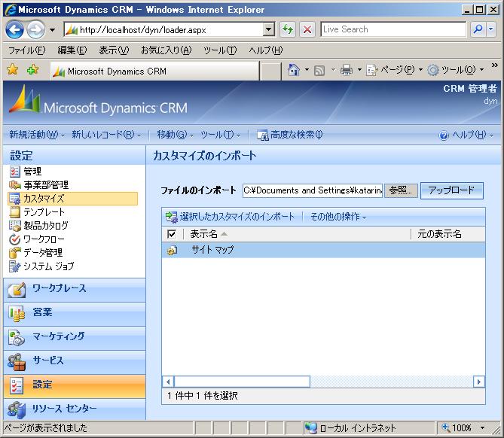
Task: Open the 編集(E) menu
Action: click(72, 50)
